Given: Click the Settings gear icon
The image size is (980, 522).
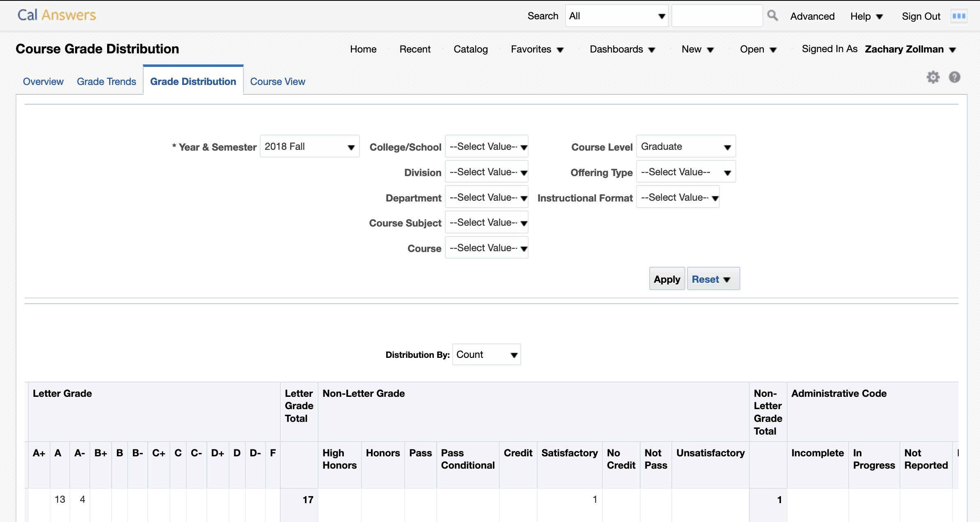Looking at the screenshot, I should (933, 77).
